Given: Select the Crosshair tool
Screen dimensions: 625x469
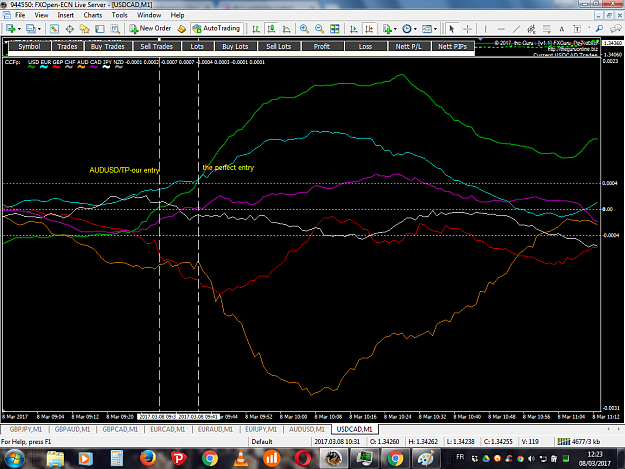Looking at the screenshot, I should (467, 29).
